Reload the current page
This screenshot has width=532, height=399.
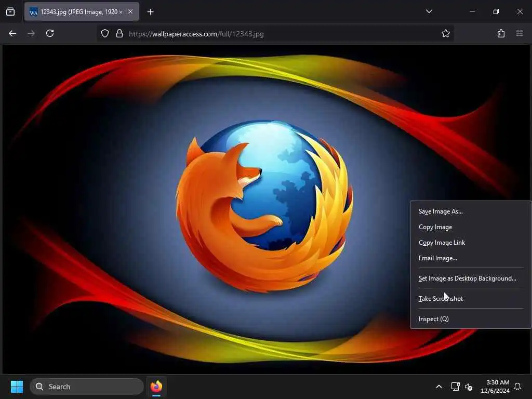click(50, 33)
